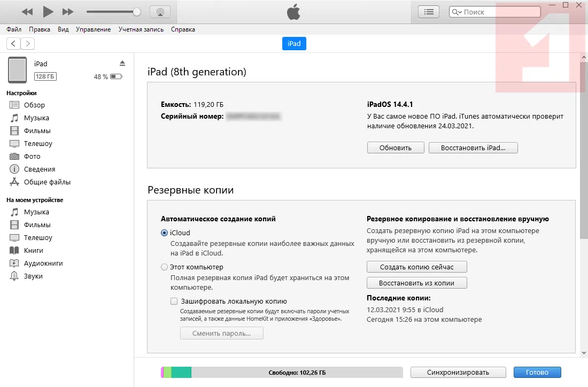Expand search options magnifier dropdown

pyautogui.click(x=457, y=12)
